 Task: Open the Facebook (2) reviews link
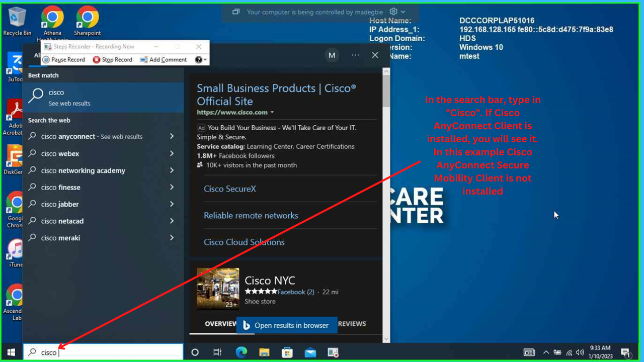(x=296, y=292)
